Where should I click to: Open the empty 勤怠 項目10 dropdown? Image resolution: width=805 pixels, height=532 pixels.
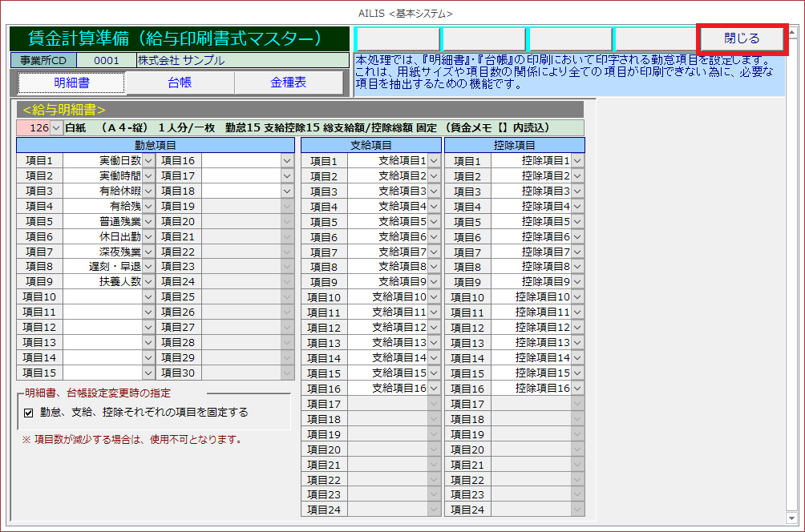point(148,296)
